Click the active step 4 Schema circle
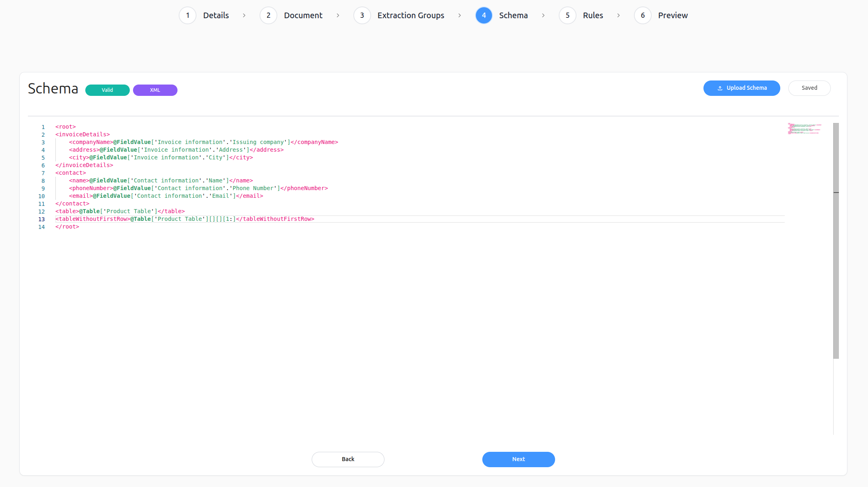This screenshot has height=487, width=868. [x=484, y=15]
